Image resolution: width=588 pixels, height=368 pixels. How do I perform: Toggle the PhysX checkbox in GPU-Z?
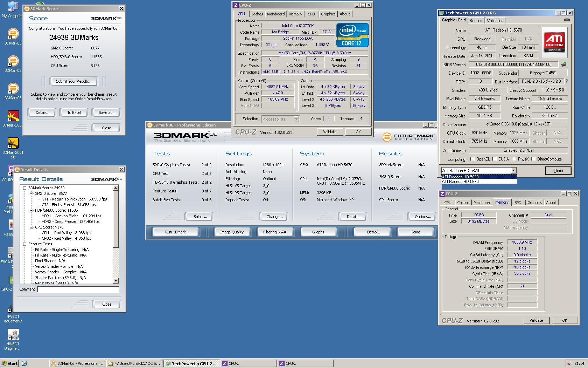513,159
